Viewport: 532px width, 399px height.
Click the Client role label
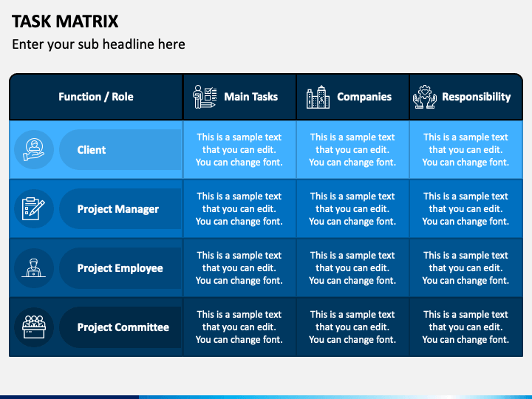[92, 149]
